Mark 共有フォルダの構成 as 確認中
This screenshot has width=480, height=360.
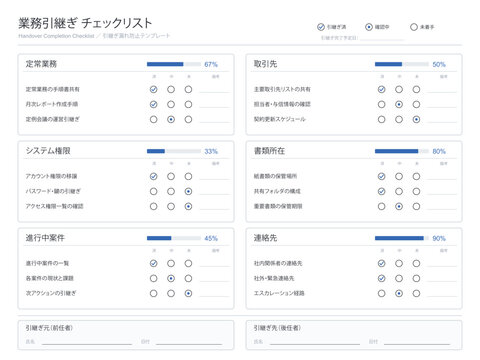(399, 191)
